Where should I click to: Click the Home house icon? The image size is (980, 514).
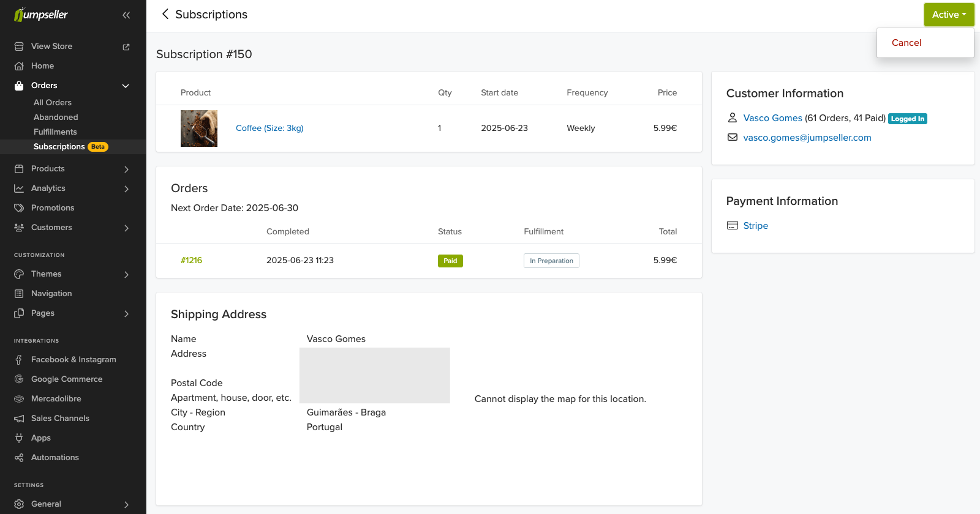19,66
